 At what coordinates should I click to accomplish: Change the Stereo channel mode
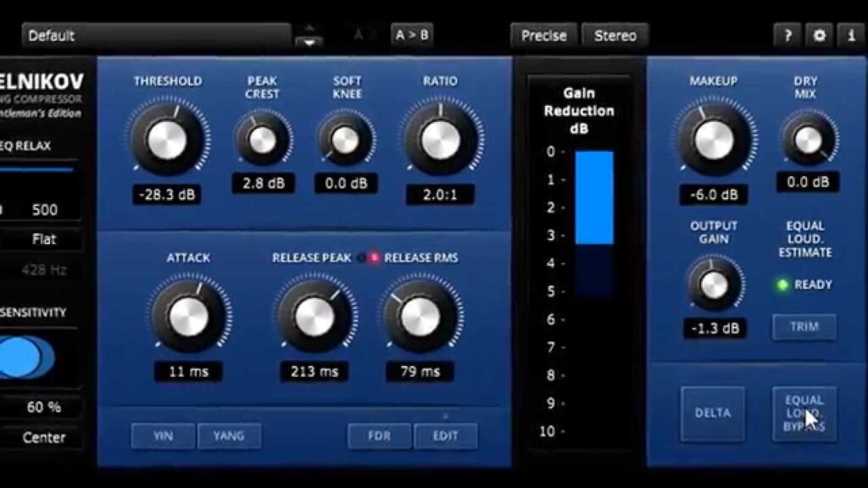click(x=615, y=36)
